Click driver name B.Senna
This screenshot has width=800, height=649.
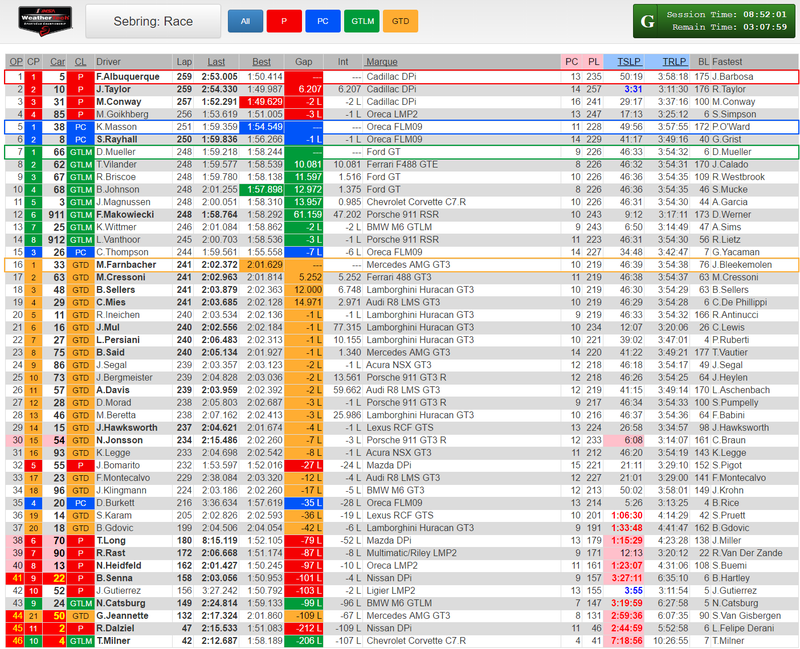click(x=114, y=578)
